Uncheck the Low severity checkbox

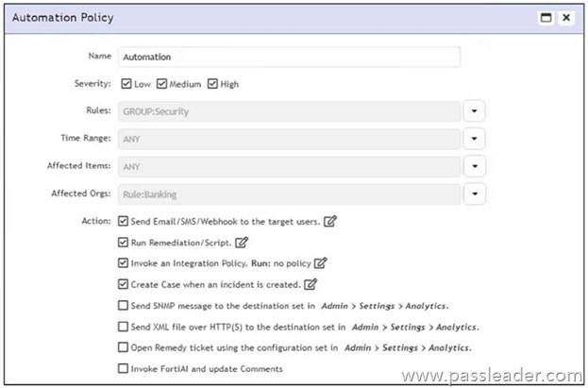tap(126, 84)
